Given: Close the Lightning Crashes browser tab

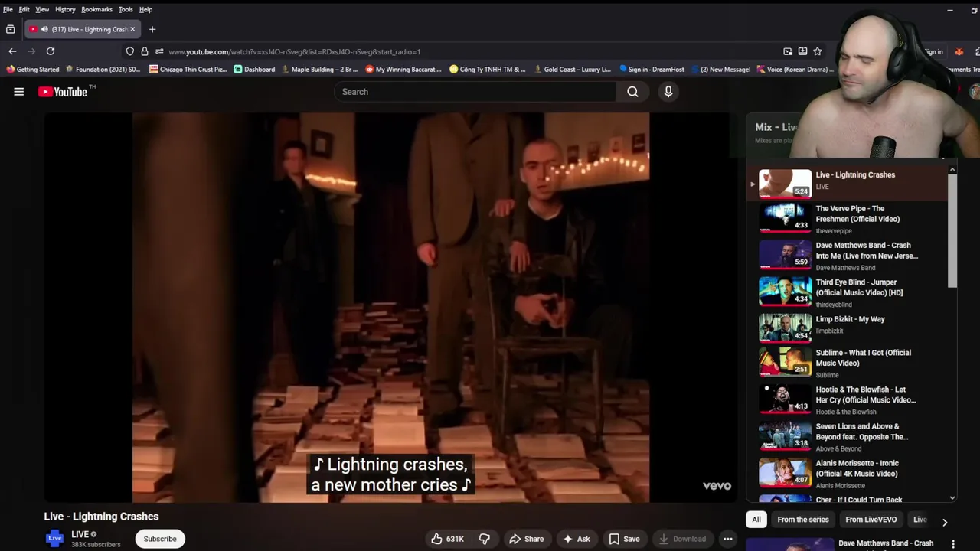Looking at the screenshot, I should coord(132,29).
